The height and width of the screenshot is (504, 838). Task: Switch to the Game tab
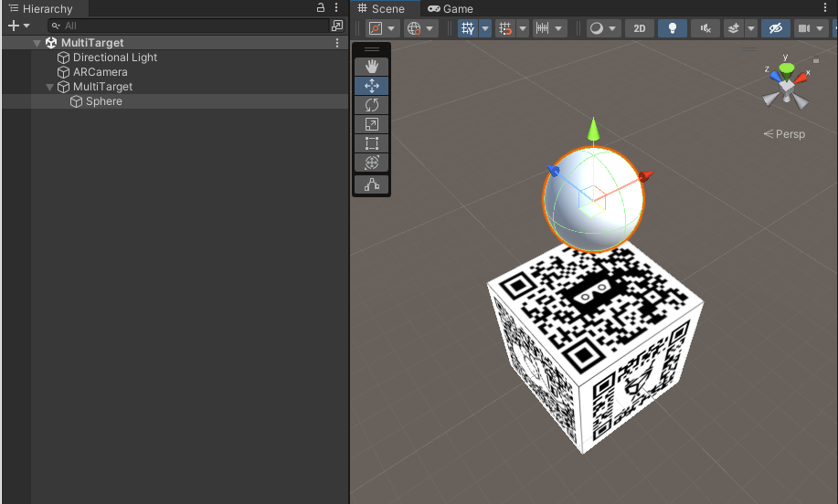(x=451, y=8)
